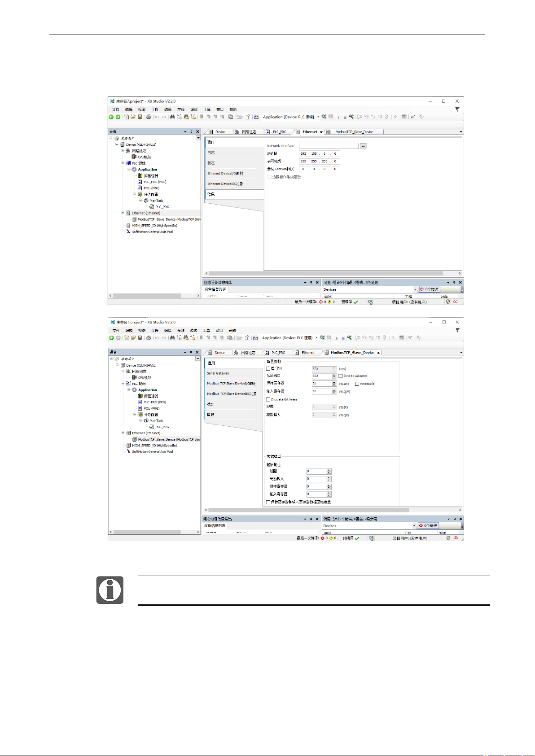Image resolution: width=535 pixels, height=756 pixels.
Task: Enable the Discrete Bit Areas checkbox
Action: click(268, 399)
